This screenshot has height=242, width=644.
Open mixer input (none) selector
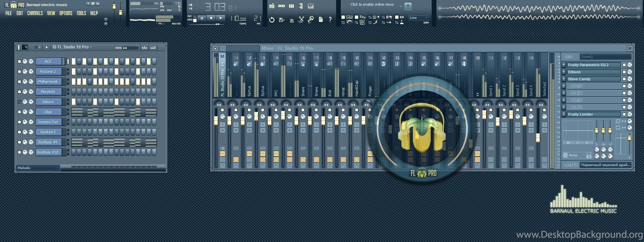606,57
